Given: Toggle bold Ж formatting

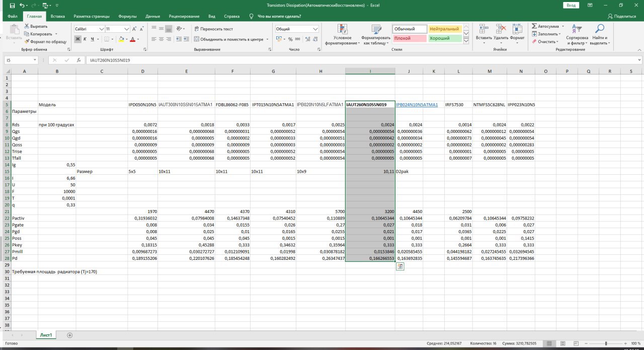Looking at the screenshot, I should coord(78,39).
